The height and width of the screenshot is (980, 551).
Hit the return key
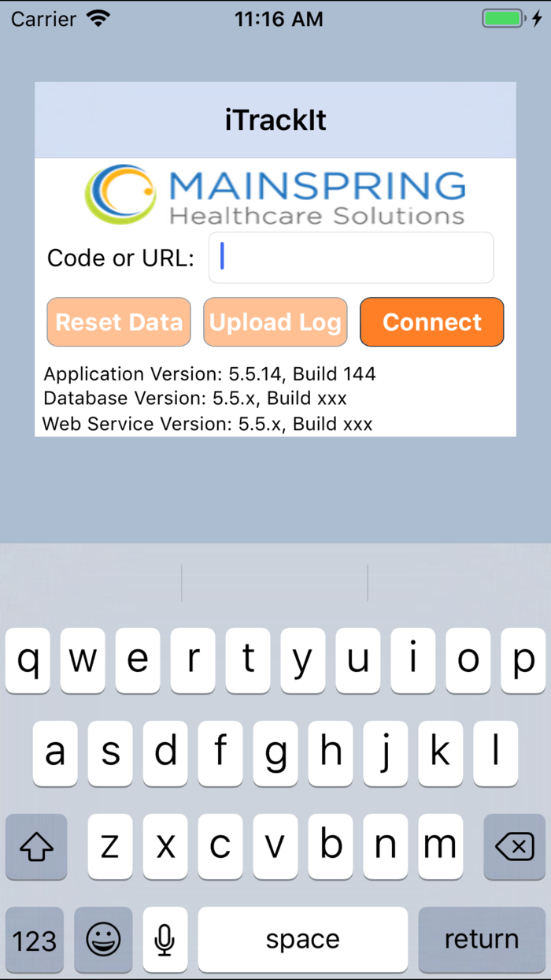481,939
